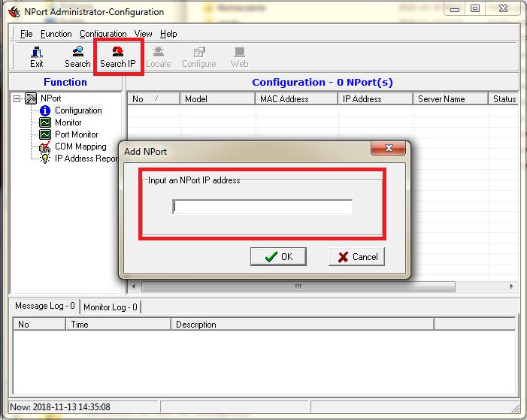This screenshot has height=420, width=527.
Task: Click the horizontal scrollbar thumb
Action: 298,286
